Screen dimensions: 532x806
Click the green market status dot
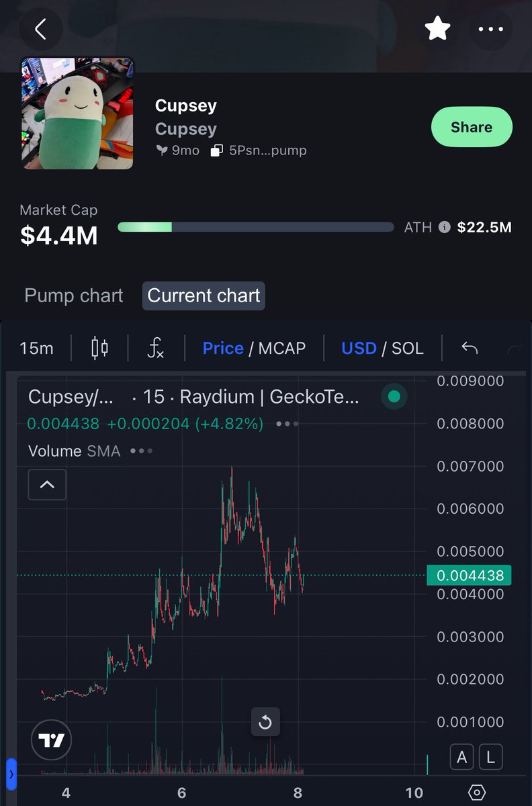tap(394, 397)
